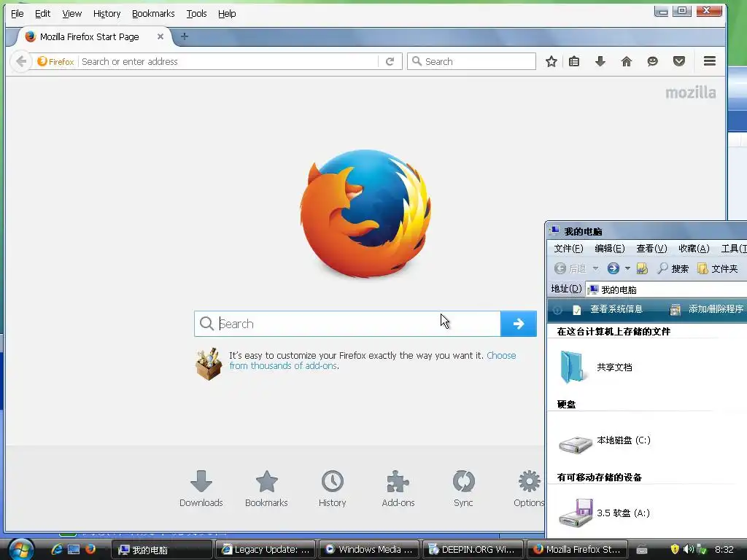The width and height of the screenshot is (747, 560).
Task: Click 查看系统信息 task link
Action: tap(608, 309)
